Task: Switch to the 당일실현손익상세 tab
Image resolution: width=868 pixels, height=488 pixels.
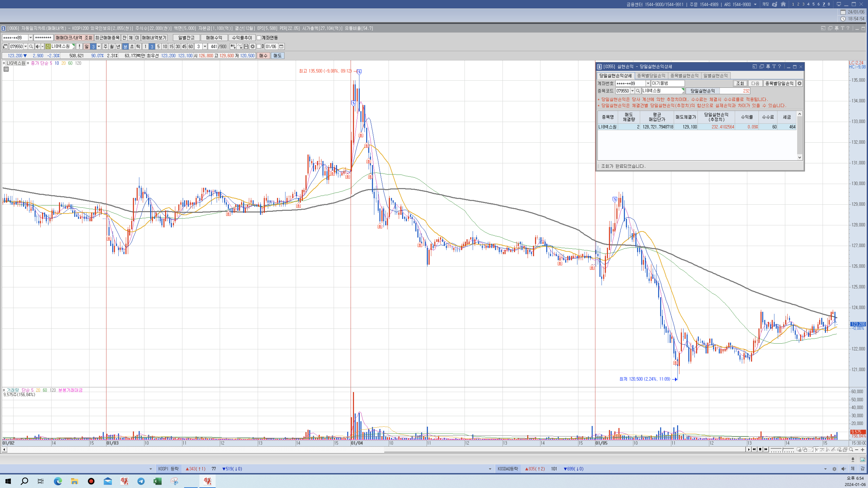Action: [x=615, y=76]
